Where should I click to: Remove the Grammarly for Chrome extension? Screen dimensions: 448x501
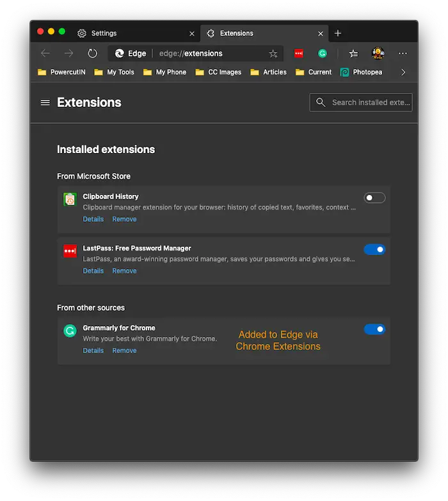pos(124,350)
